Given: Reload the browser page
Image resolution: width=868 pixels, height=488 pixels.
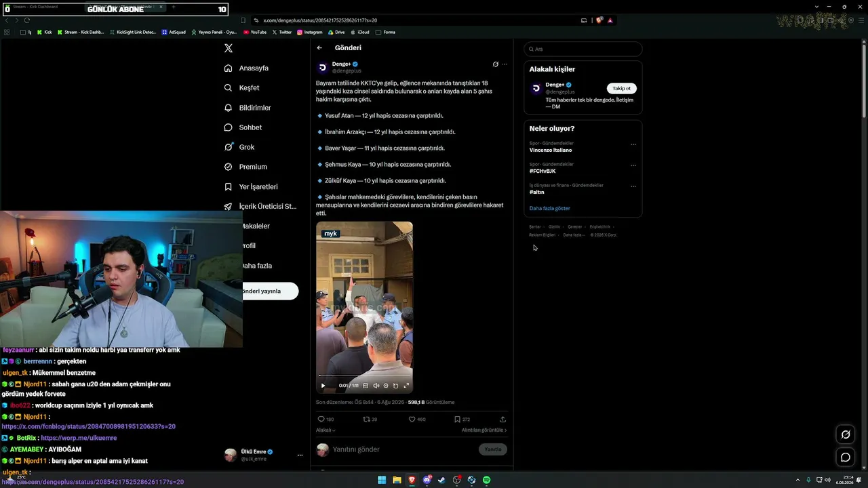Looking at the screenshot, I should (26, 20).
